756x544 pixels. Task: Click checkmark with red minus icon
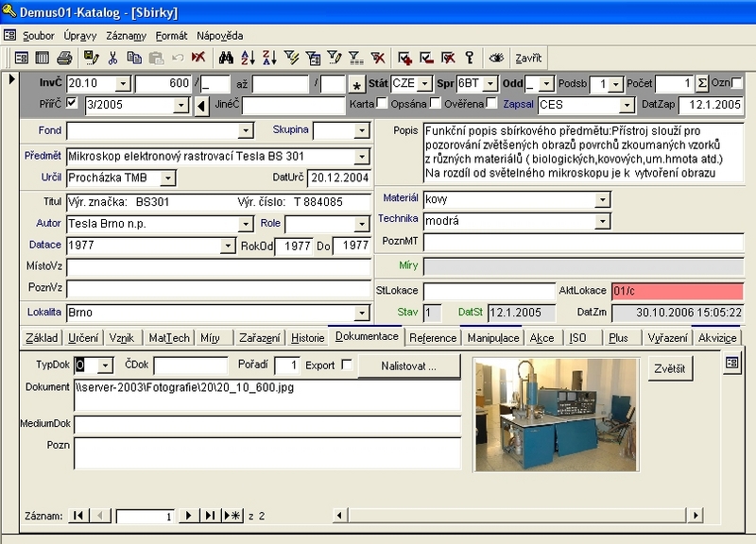pyautogui.click(x=427, y=59)
